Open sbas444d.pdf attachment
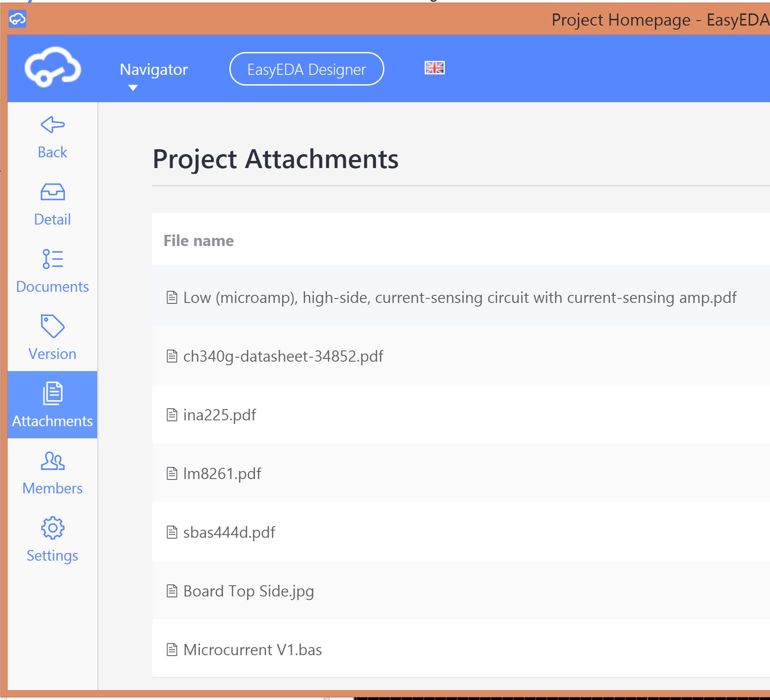 coord(229,532)
